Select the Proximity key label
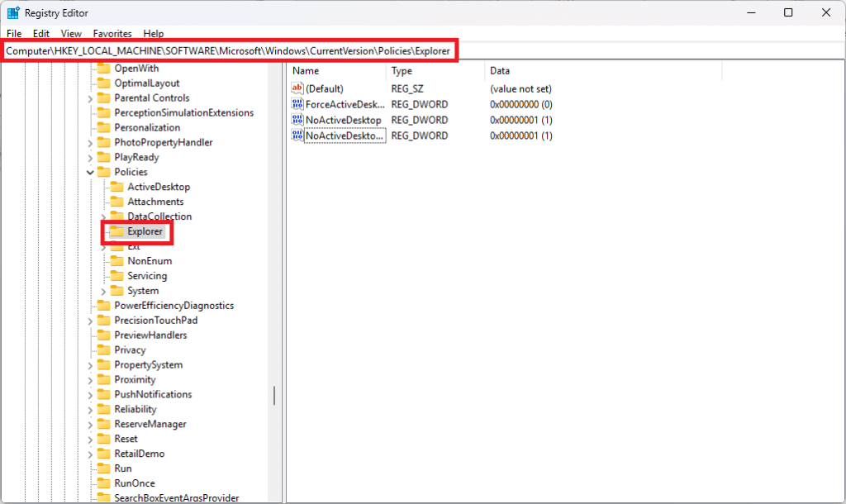This screenshot has width=846, height=504. click(x=135, y=380)
